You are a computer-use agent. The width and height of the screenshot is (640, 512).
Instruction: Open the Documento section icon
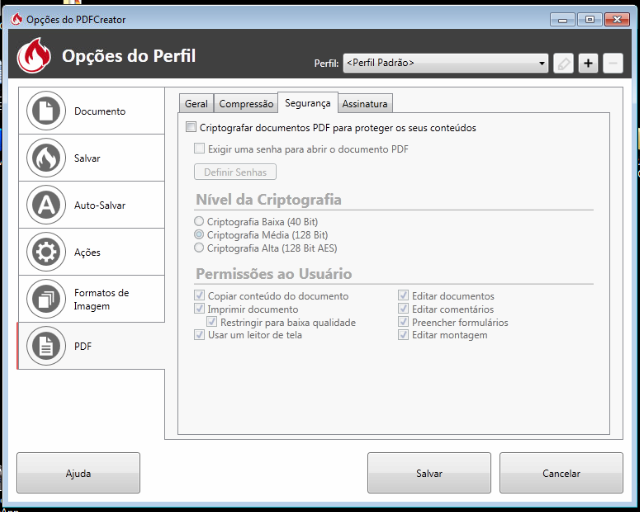click(x=46, y=111)
